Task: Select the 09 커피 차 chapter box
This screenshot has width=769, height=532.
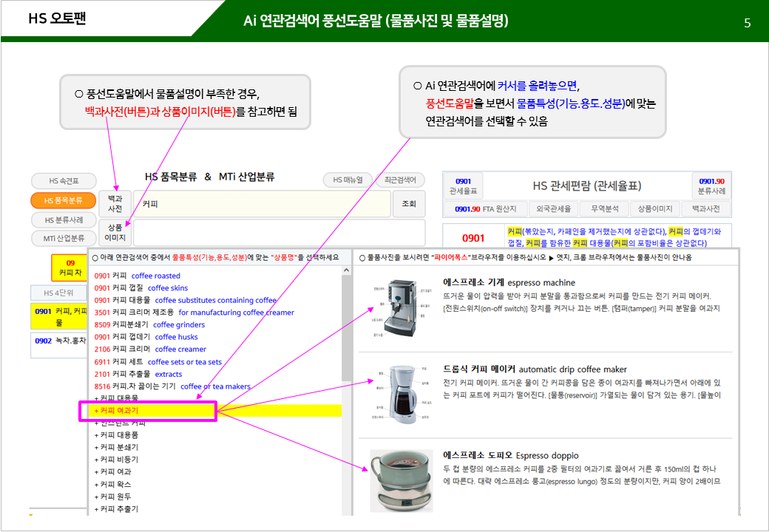Action: tap(70, 267)
